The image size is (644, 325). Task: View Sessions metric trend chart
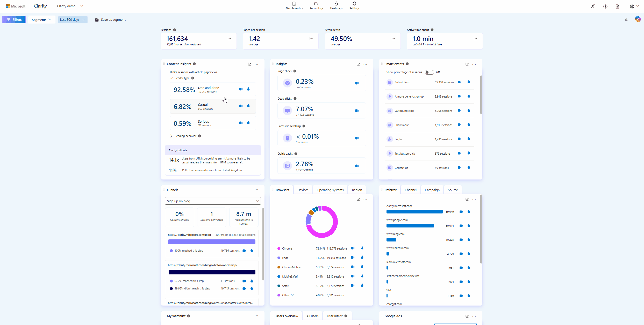click(x=229, y=38)
